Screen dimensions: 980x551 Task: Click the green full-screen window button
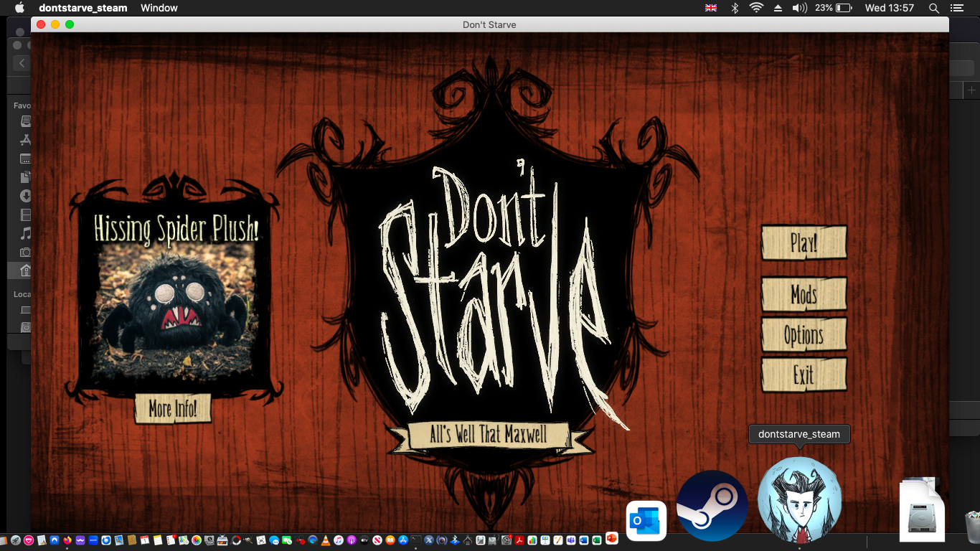pos(70,24)
